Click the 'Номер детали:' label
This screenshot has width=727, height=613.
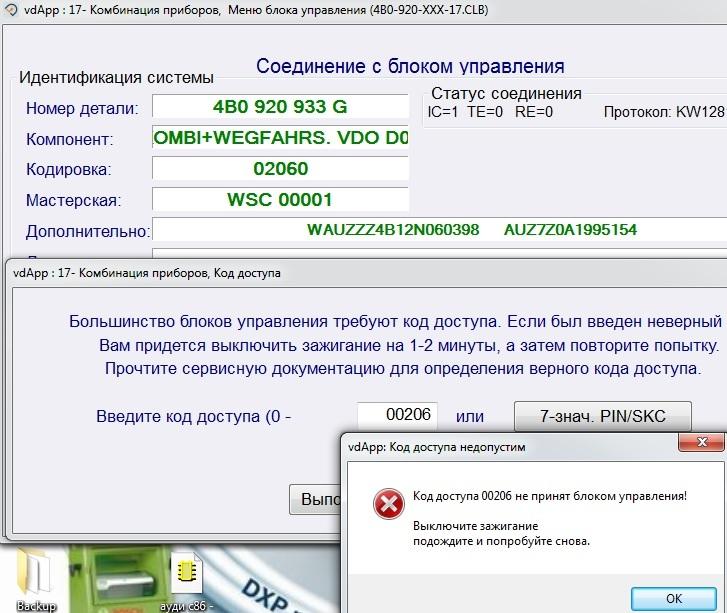pos(82,108)
